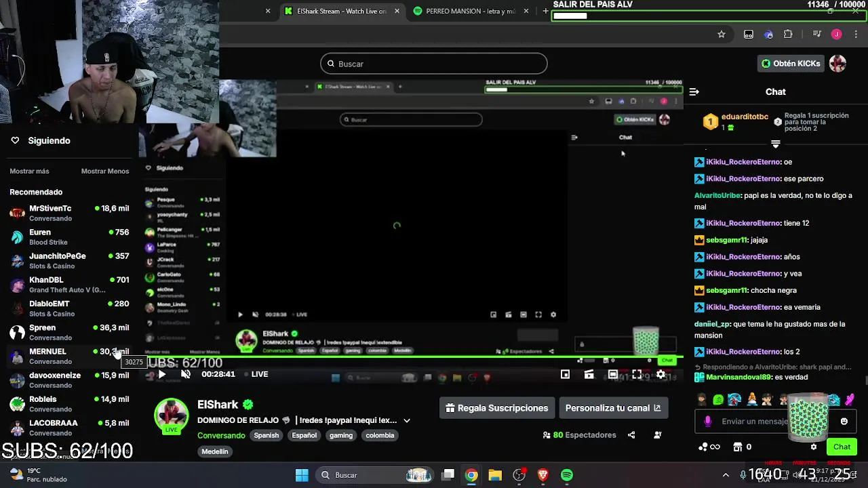Image resolution: width=868 pixels, height=488 pixels.
Task: Open Chrome profile J avatar
Action: pos(837,35)
